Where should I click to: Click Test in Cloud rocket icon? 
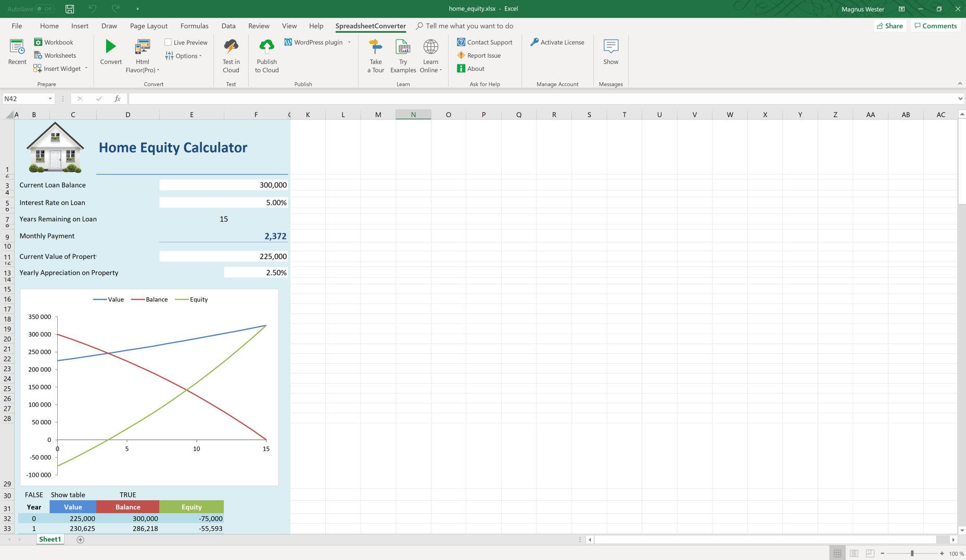pos(231,46)
